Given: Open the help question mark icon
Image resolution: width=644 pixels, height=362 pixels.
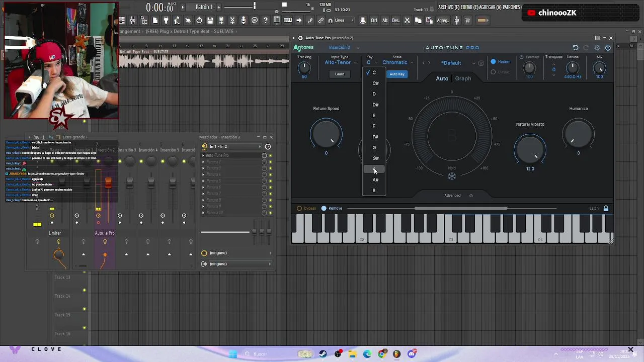Looking at the screenshot, I should pos(266,20).
